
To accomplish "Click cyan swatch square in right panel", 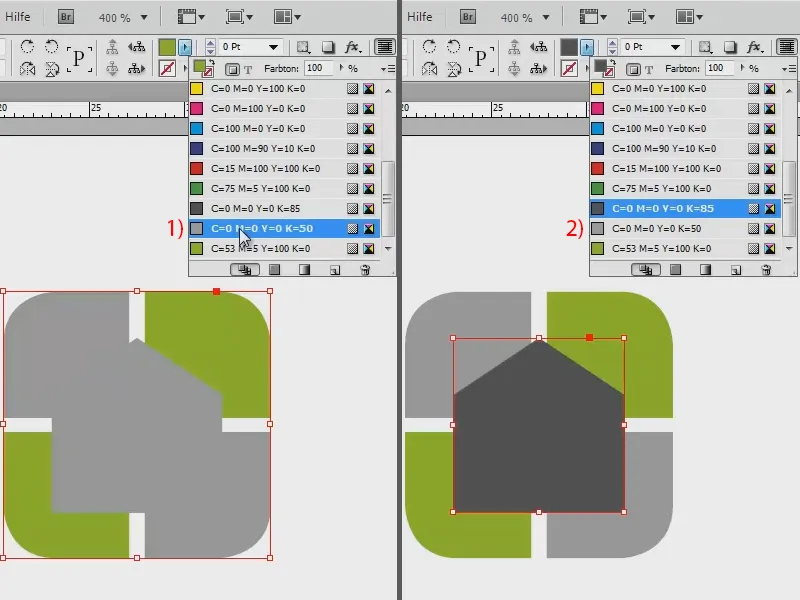I will tap(597, 128).
